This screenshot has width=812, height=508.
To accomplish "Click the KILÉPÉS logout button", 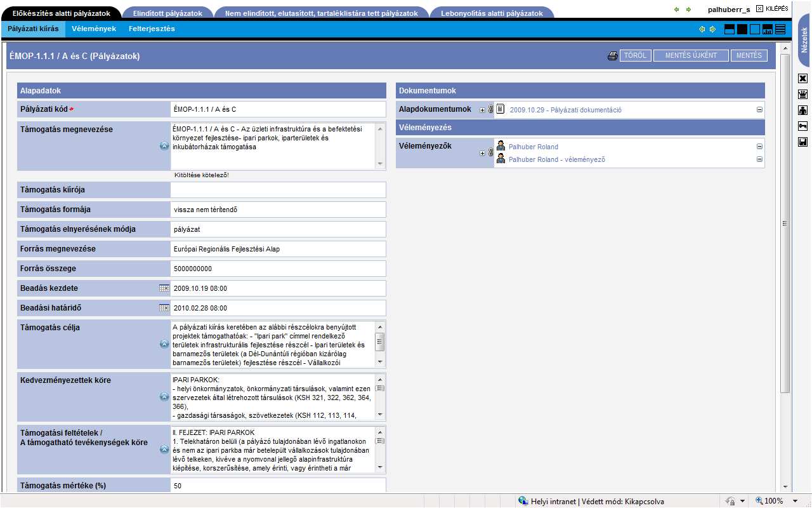I will click(772, 9).
